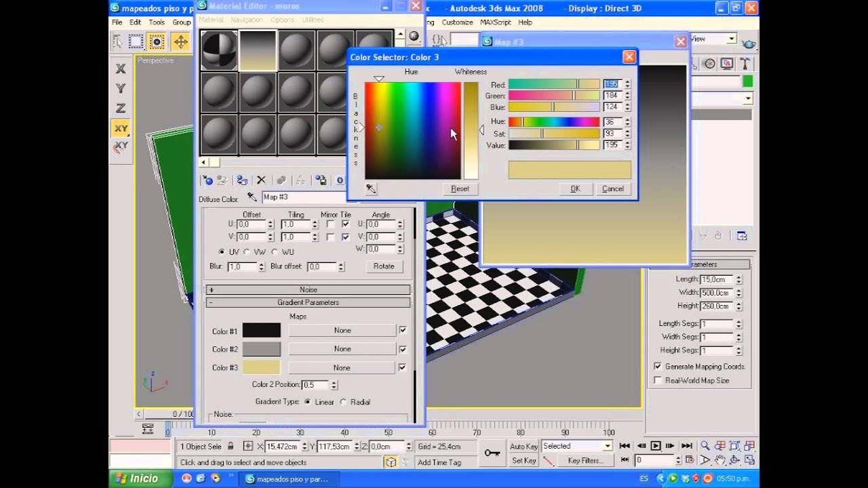This screenshot has width=868, height=488.
Task: Click Get Material icon in Material Editor
Action: coord(208,180)
